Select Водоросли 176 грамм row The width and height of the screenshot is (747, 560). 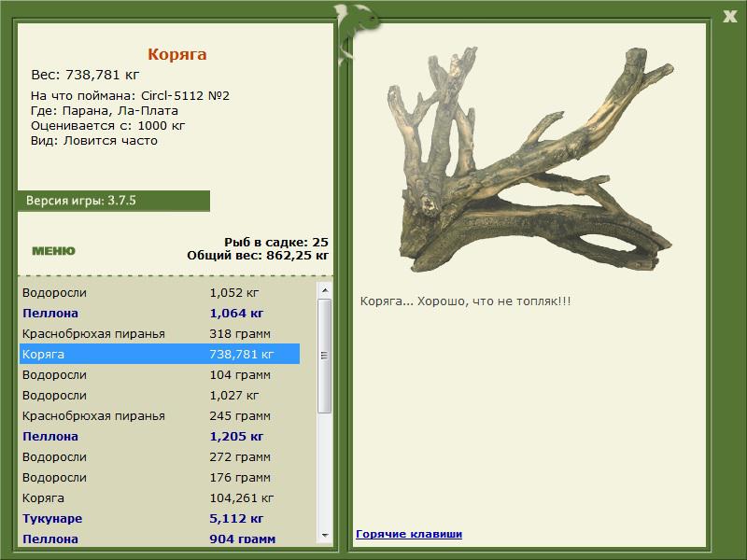point(160,477)
